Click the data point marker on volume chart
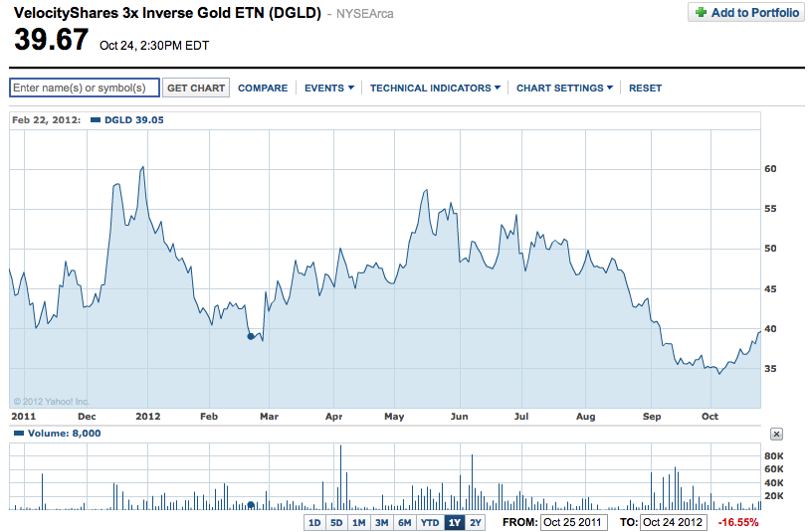The width and height of the screenshot is (811, 532). click(251, 505)
